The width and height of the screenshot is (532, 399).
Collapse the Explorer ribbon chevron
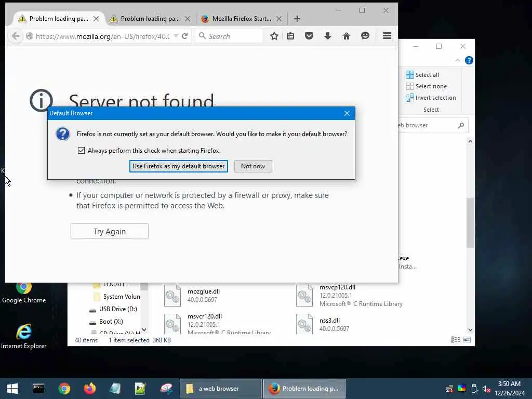point(457,60)
